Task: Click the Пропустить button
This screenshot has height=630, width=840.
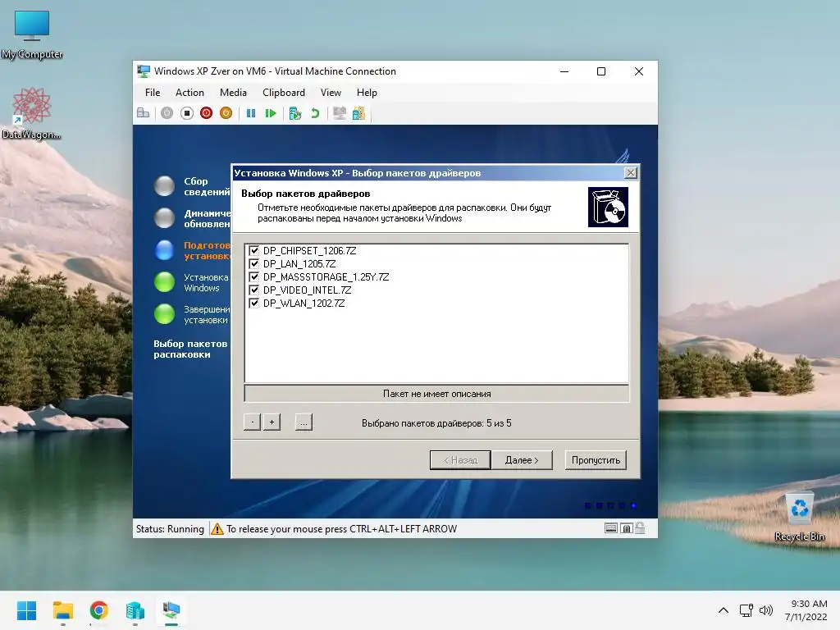Action: coord(596,459)
